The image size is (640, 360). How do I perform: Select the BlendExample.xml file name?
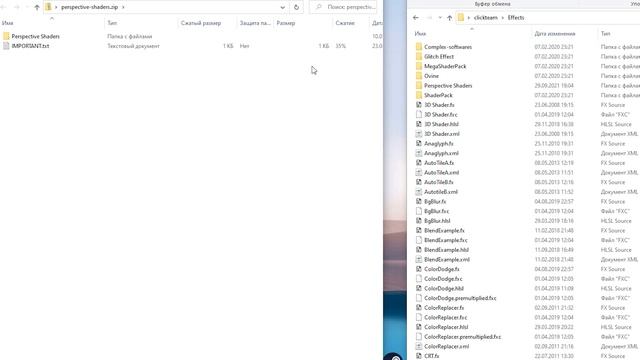click(447, 260)
